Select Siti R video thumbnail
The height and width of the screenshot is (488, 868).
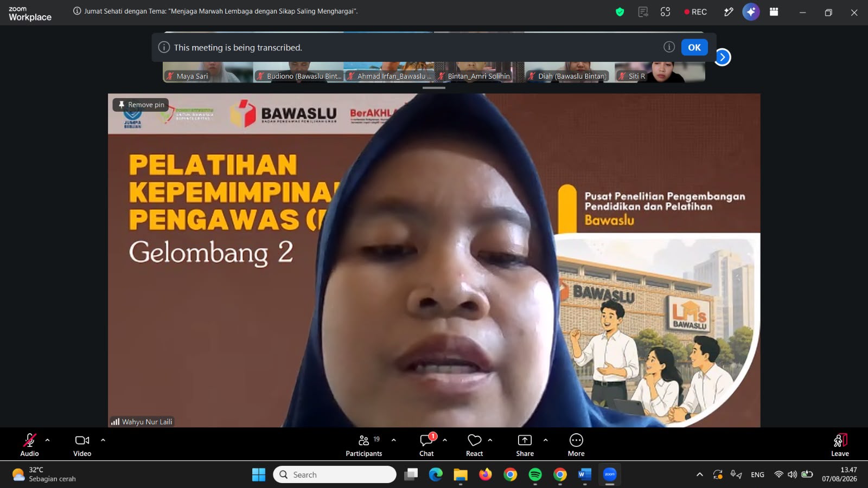point(660,72)
